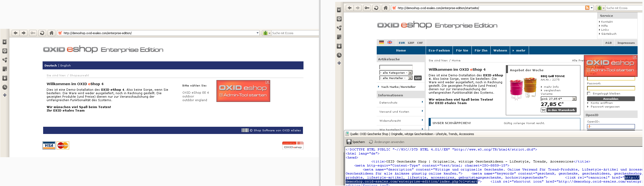Expand the alle Hersteller dropdown
This screenshot has width=644, height=186.
(x=396, y=78)
